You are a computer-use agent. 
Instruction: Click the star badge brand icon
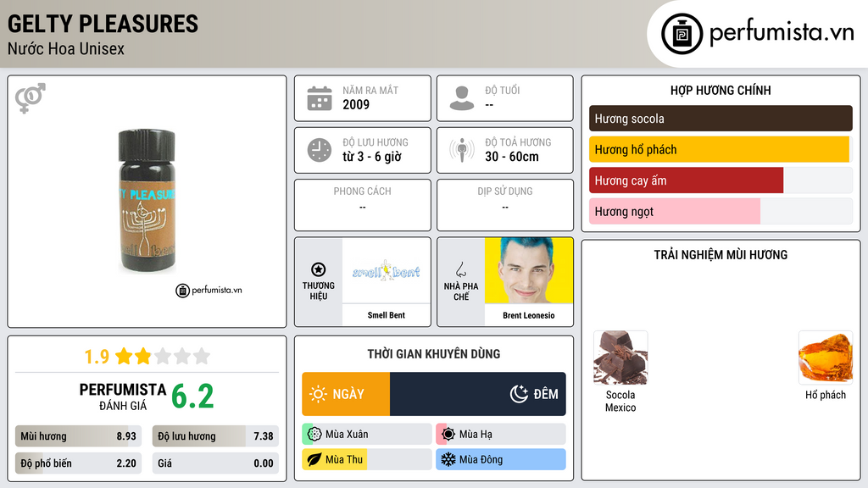coord(319,269)
